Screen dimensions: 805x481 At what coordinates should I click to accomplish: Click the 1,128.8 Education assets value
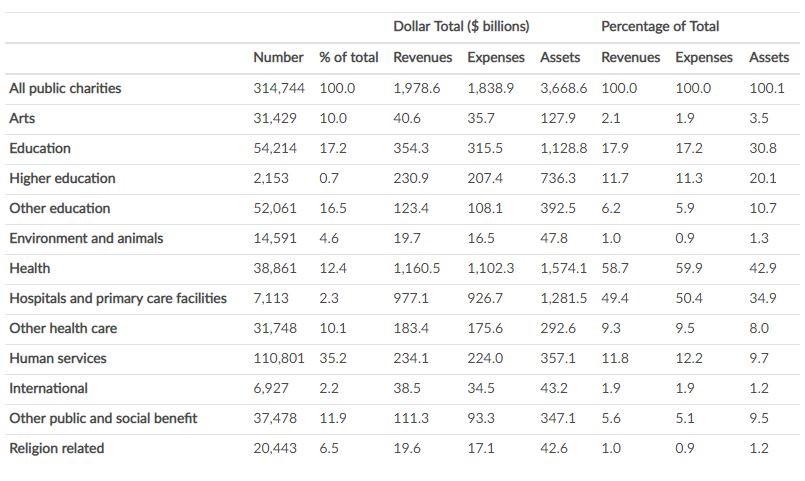click(x=563, y=148)
